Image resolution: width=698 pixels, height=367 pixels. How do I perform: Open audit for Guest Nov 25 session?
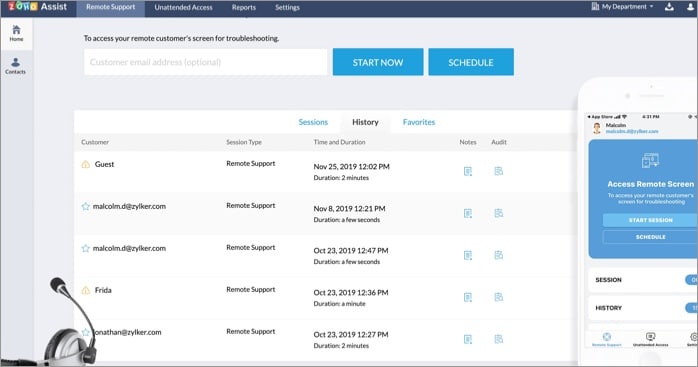[499, 171]
